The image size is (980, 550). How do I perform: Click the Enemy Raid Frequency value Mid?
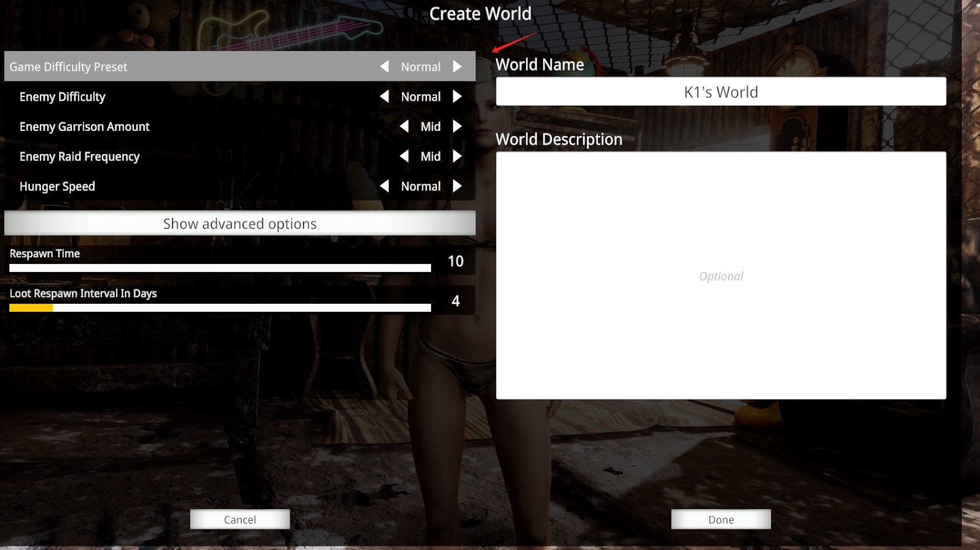[431, 156]
